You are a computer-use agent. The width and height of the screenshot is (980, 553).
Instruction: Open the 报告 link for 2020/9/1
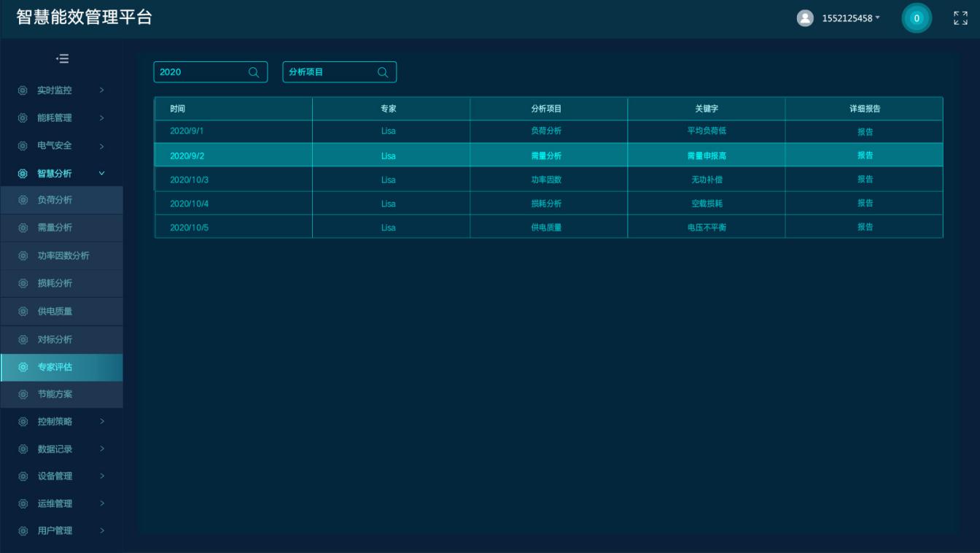pos(865,132)
